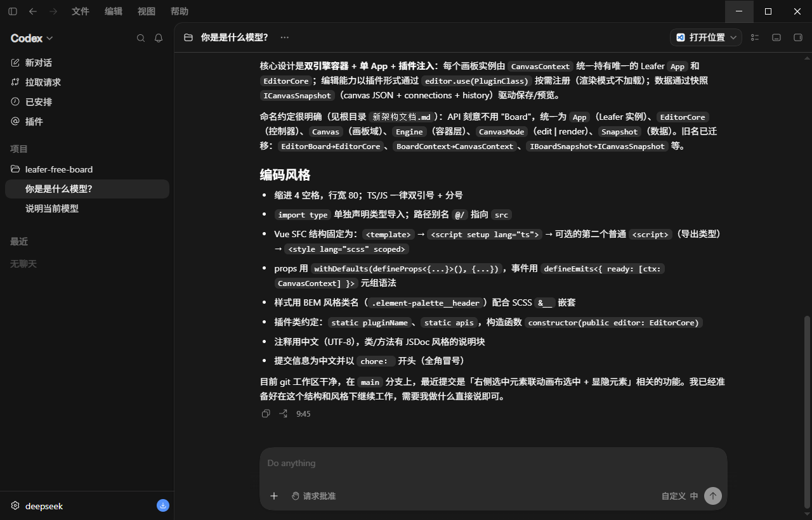Image resolution: width=812 pixels, height=520 pixels.
Task: Open the 说明当前模型 conversation
Action: click(x=87, y=209)
